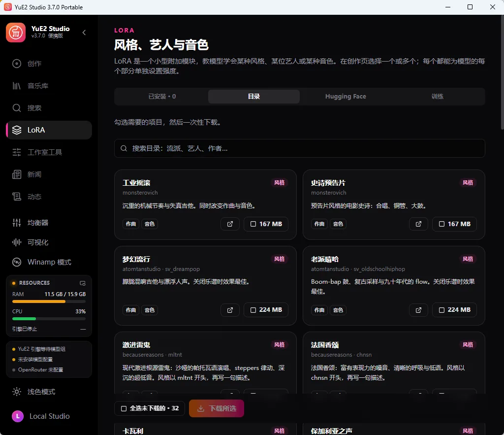
Task: Click the vertical scrollbar on the right
Action: tap(502, 72)
